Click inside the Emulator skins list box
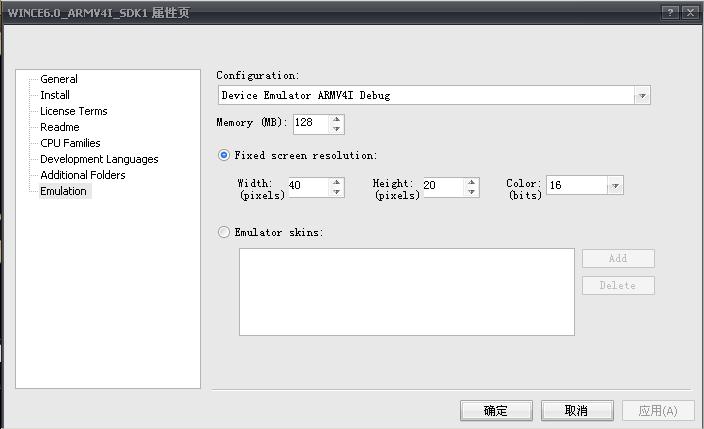The width and height of the screenshot is (704, 429). coord(407,292)
